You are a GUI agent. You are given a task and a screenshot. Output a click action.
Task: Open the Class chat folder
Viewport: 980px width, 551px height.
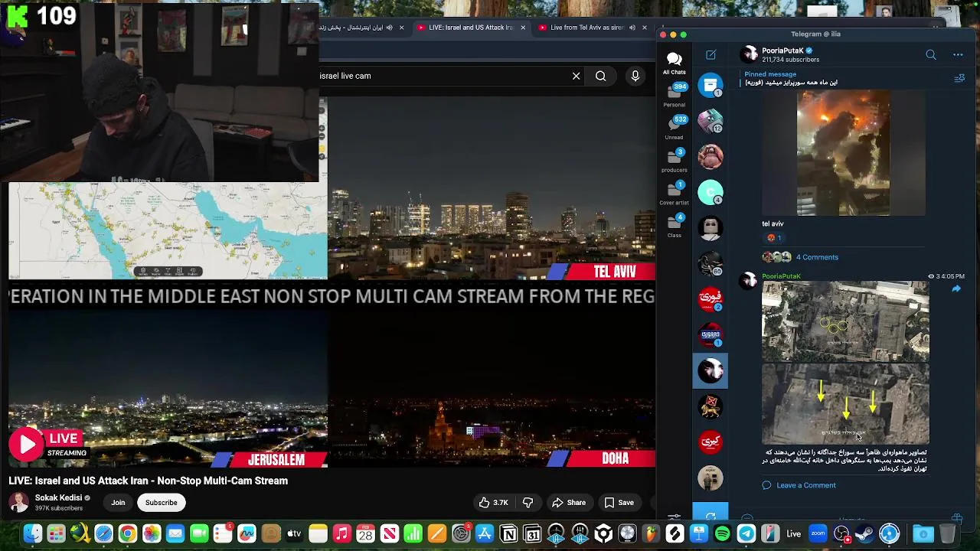tap(674, 226)
